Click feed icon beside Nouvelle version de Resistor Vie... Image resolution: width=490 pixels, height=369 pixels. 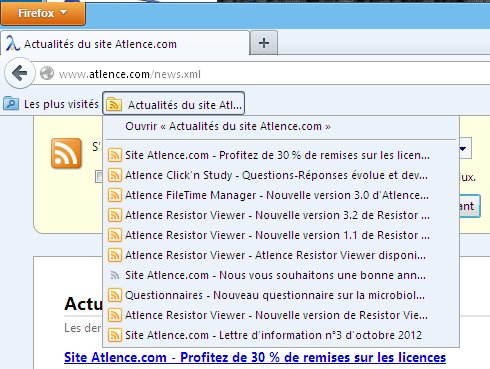click(x=115, y=315)
